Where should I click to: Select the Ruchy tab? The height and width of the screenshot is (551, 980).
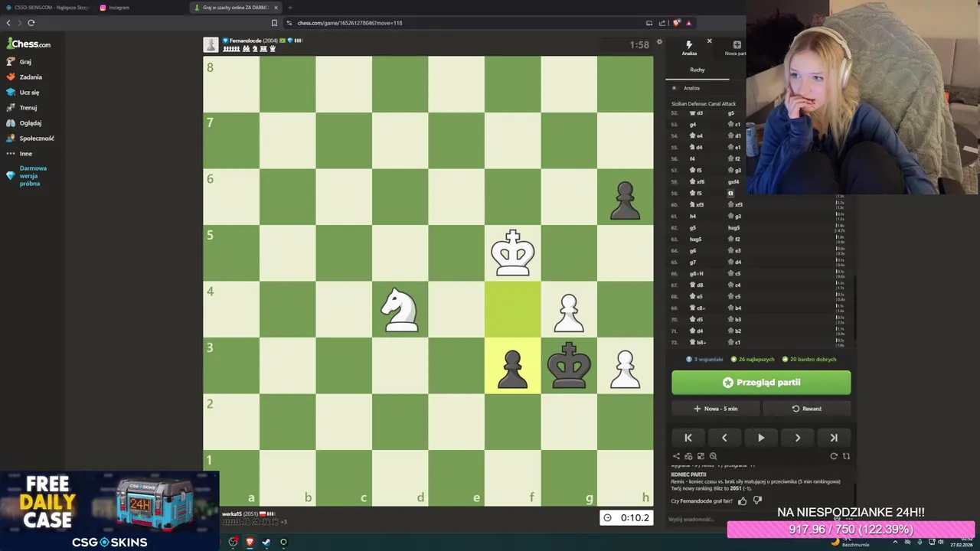click(x=697, y=70)
